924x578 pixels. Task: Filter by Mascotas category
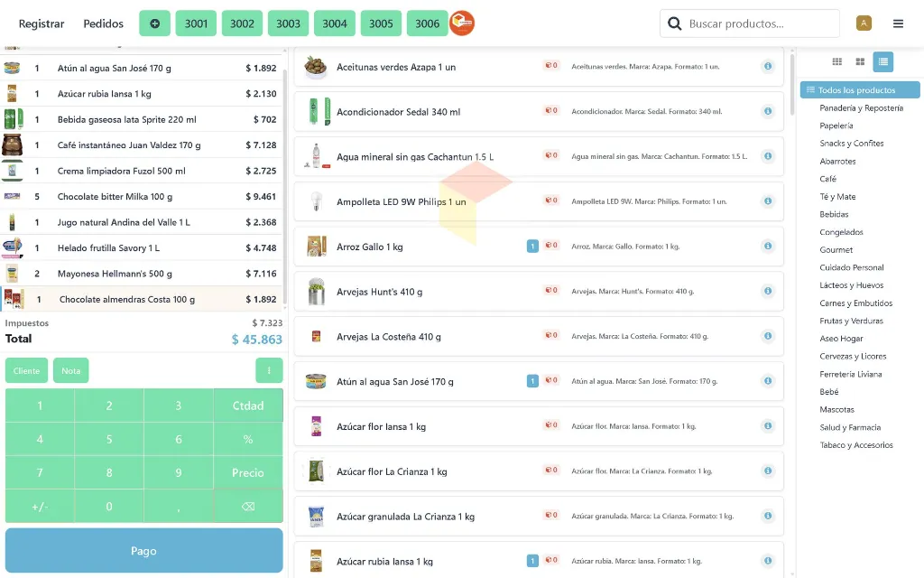(836, 409)
